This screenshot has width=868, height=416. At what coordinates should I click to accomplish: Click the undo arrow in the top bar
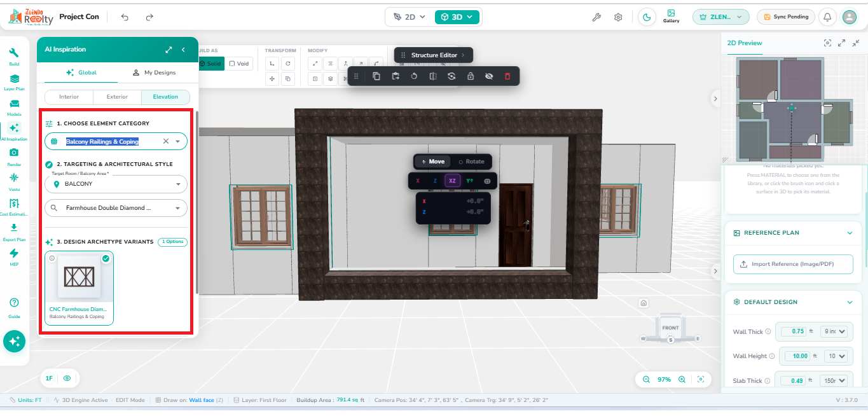pos(125,17)
